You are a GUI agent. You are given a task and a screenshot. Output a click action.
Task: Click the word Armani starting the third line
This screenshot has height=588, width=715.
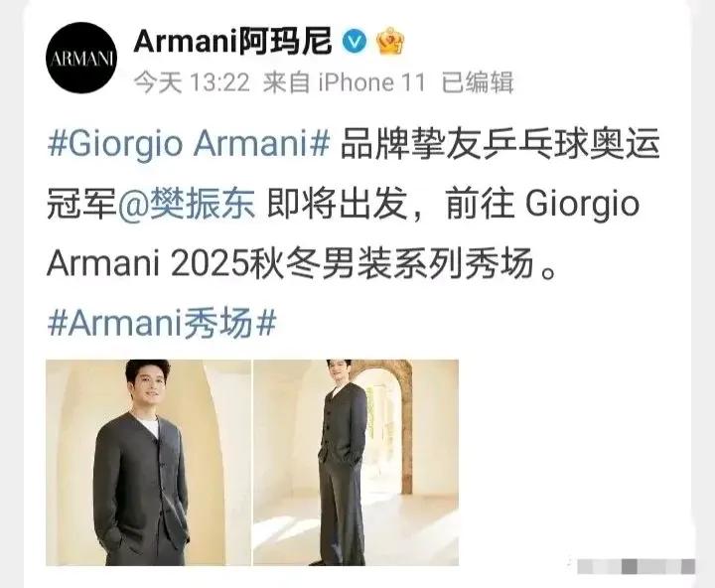click(103, 263)
